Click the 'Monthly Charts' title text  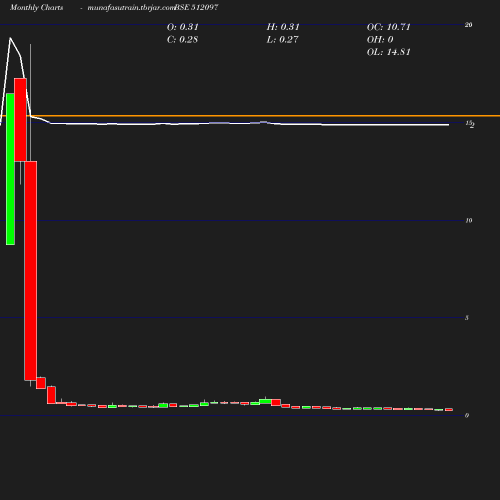click(x=36, y=8)
